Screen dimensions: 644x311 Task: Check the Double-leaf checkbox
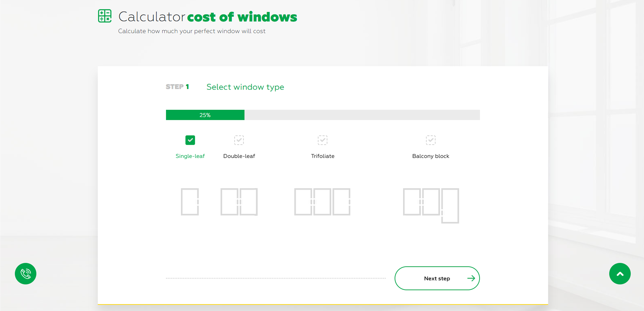(239, 140)
